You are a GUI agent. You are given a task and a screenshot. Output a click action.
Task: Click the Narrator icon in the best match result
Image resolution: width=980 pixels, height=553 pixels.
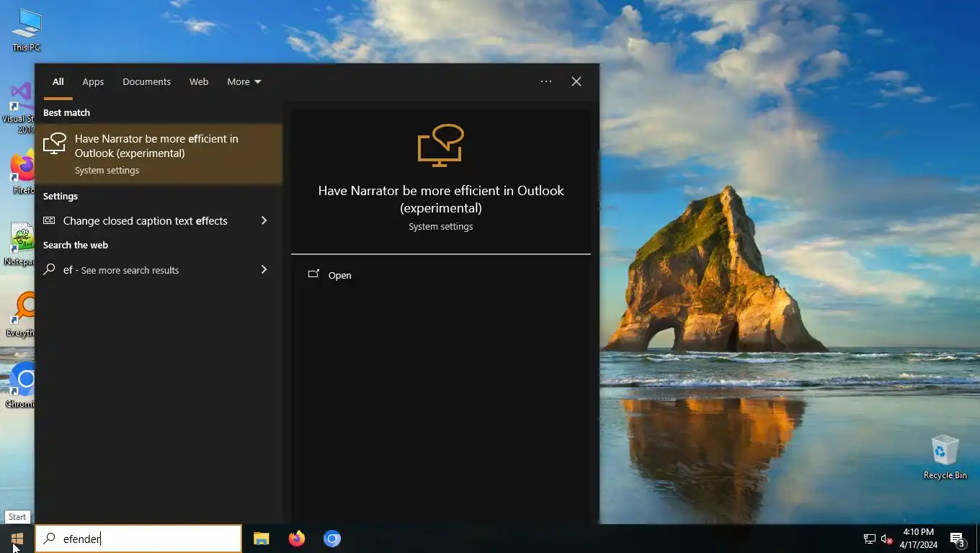click(55, 143)
